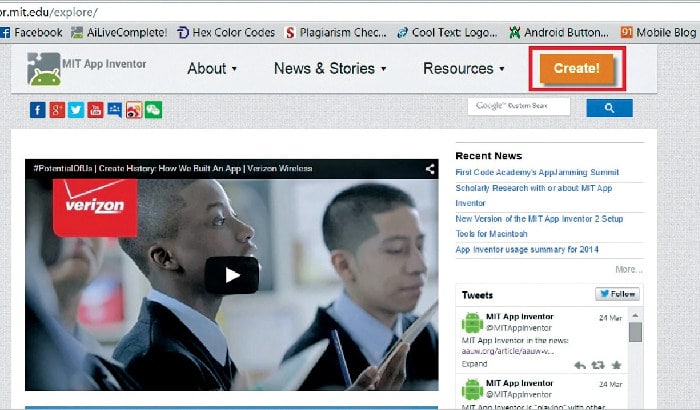The image size is (700, 410).
Task: Open the Facebook social icon below the logo
Action: point(38,110)
